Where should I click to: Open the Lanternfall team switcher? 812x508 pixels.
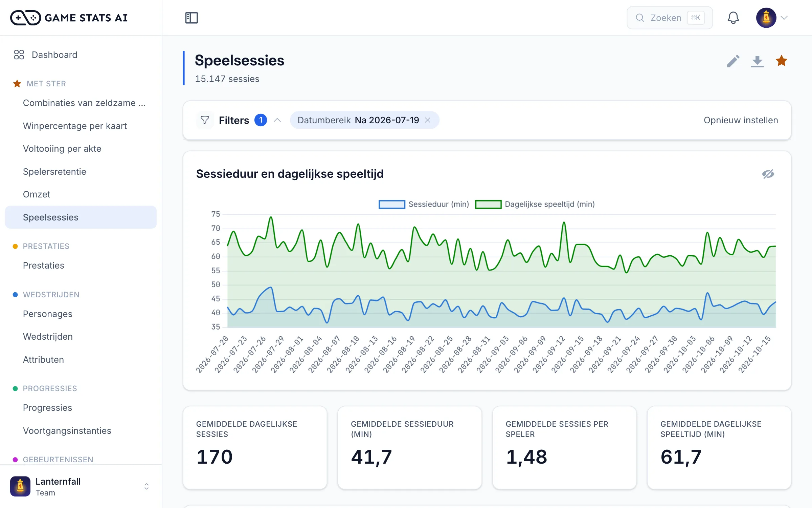(81, 486)
